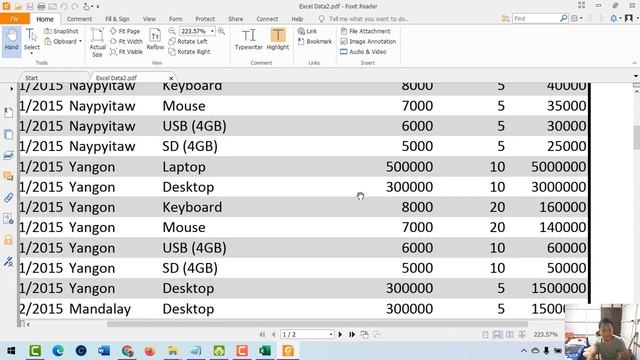Image resolution: width=640 pixels, height=360 pixels.
Task: Rotate the page left
Action: [188, 41]
